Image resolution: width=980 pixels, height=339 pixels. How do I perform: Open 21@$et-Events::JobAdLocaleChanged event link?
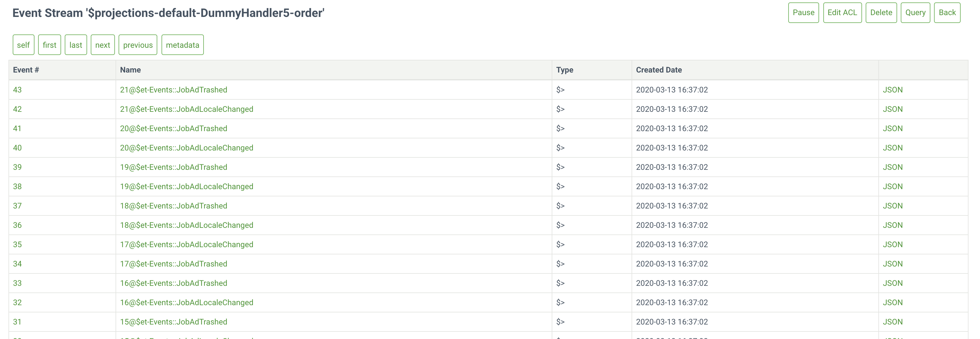[x=186, y=109]
